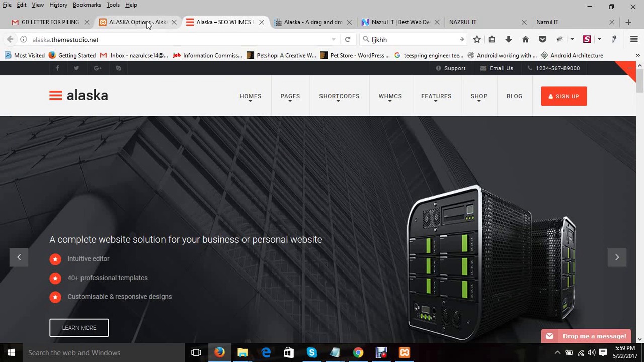Open Skype social icon in site top bar

coord(118,68)
